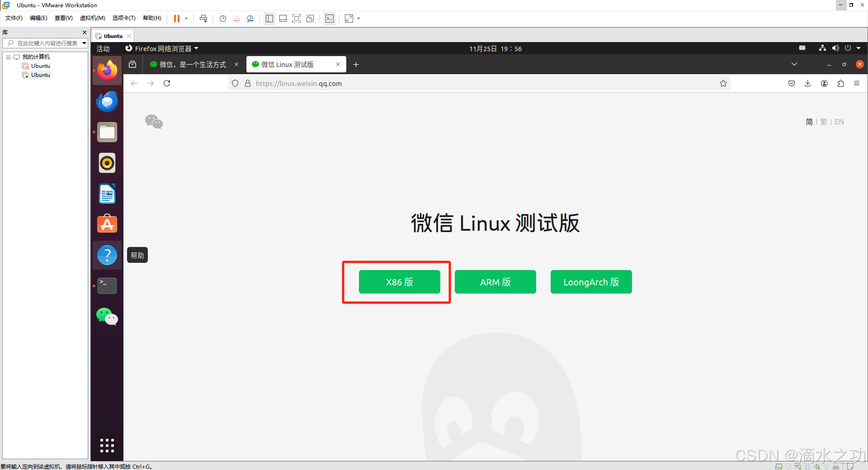Launch Thunderbird mail from the dock
Viewport: 868px width, 470px height.
(x=107, y=101)
